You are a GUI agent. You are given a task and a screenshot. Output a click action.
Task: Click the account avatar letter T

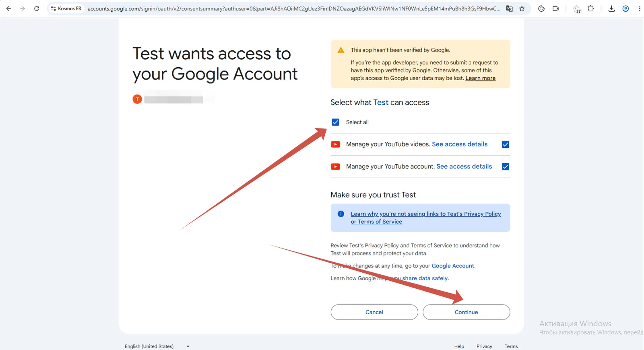[137, 99]
